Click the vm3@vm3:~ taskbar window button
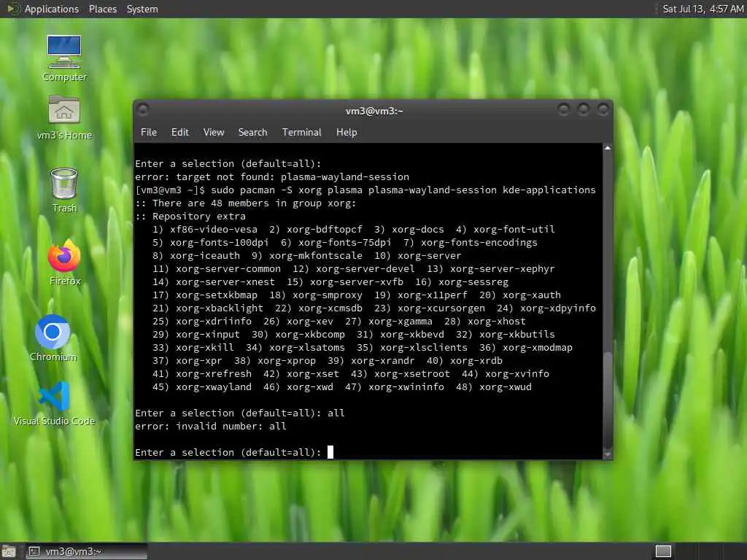The image size is (747, 560). point(86,551)
